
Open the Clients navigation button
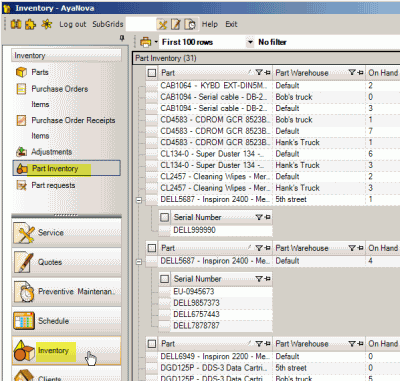click(x=67, y=375)
